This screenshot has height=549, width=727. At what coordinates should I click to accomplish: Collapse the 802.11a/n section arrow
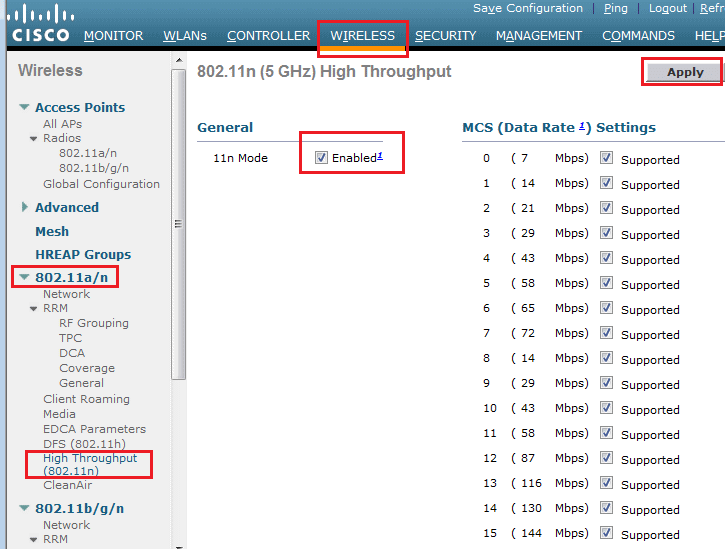(x=24, y=277)
